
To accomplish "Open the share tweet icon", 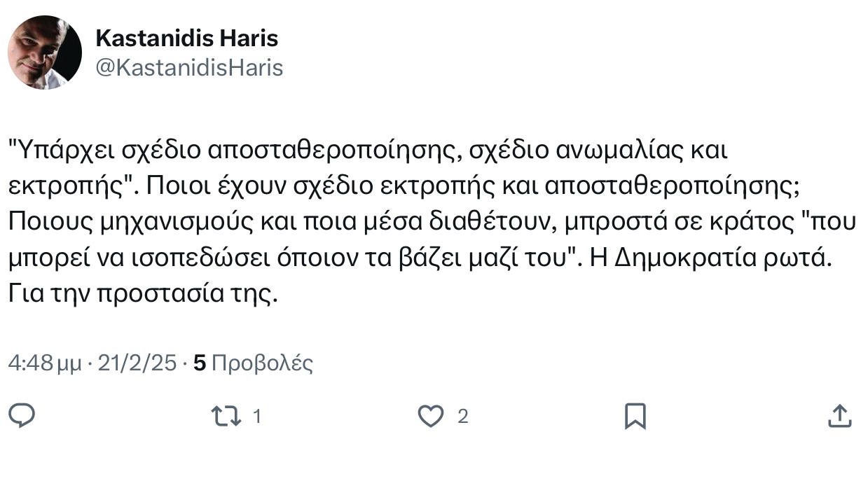I will (x=839, y=417).
